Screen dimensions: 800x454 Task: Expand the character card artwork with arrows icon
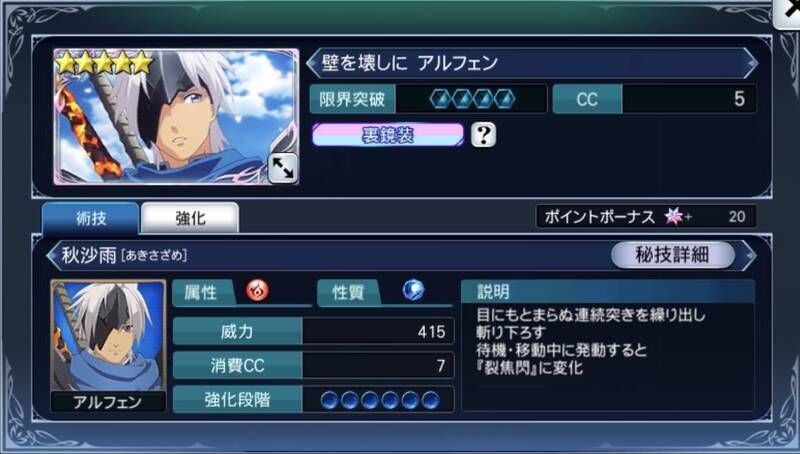283,167
